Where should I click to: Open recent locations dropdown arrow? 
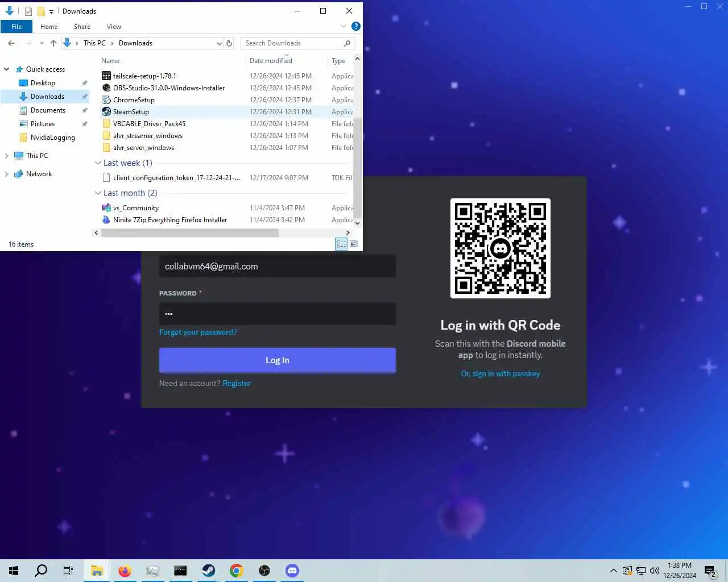coord(42,43)
